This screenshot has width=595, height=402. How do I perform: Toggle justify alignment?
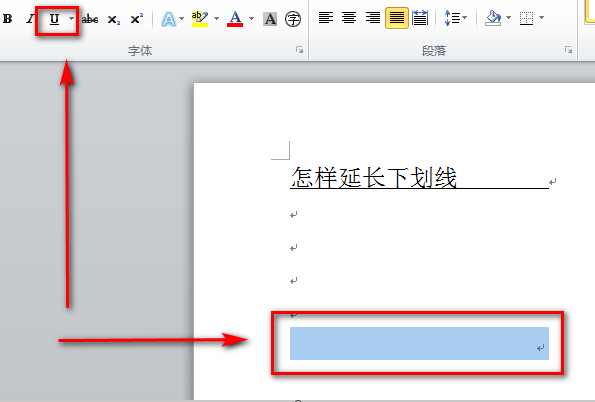pos(397,18)
